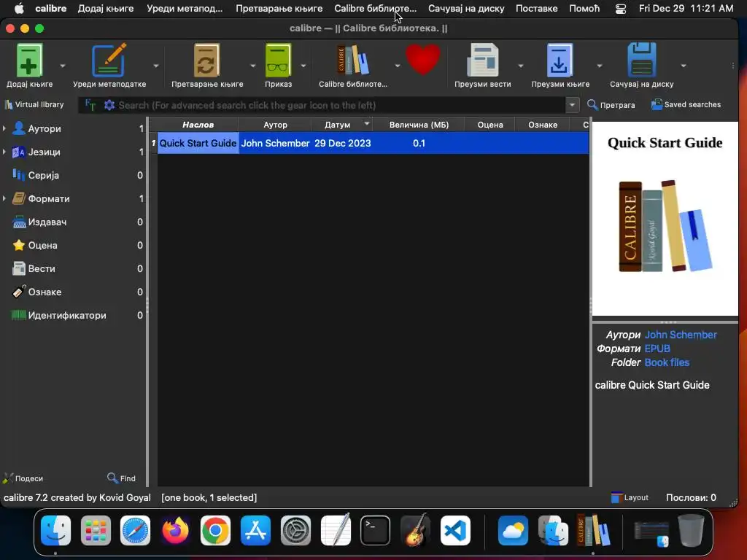Screen dimensions: 747x560
Task: Open the dropdown arrow next to Преузми књиге
Action: (600, 66)
